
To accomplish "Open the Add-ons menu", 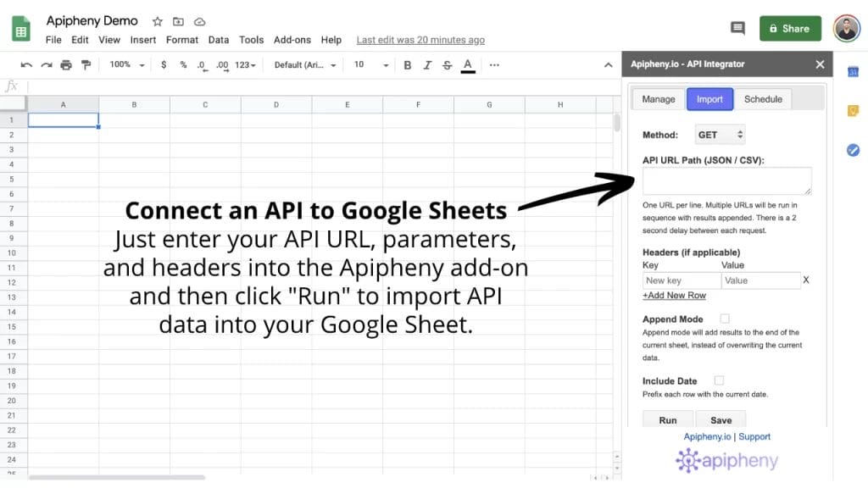I will click(292, 40).
